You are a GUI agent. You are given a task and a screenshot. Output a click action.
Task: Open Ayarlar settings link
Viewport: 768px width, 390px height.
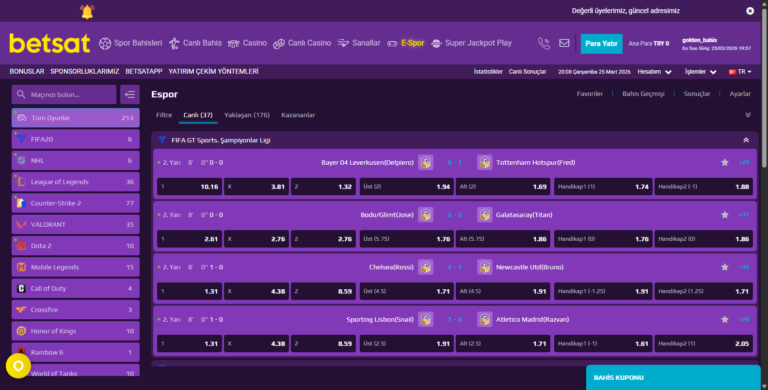click(x=740, y=94)
